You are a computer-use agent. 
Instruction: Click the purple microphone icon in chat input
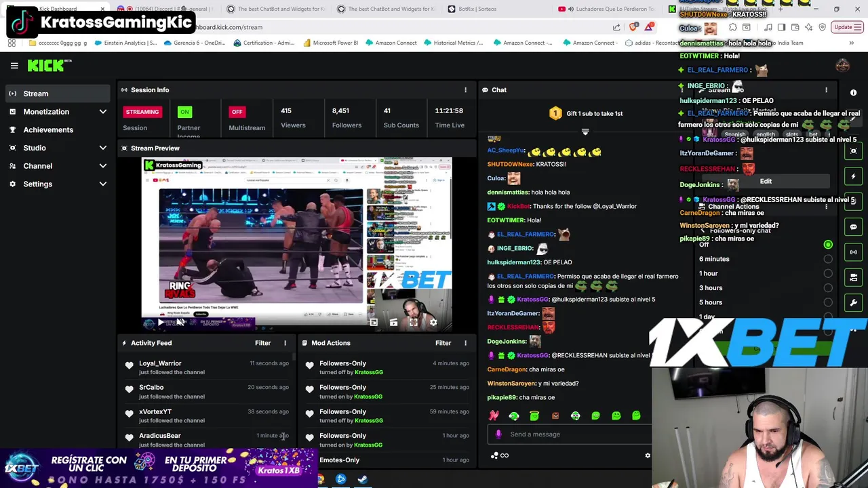pos(498,434)
